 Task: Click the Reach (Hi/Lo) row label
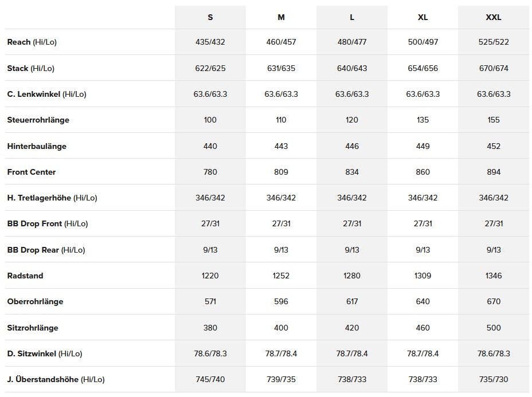pos(32,42)
